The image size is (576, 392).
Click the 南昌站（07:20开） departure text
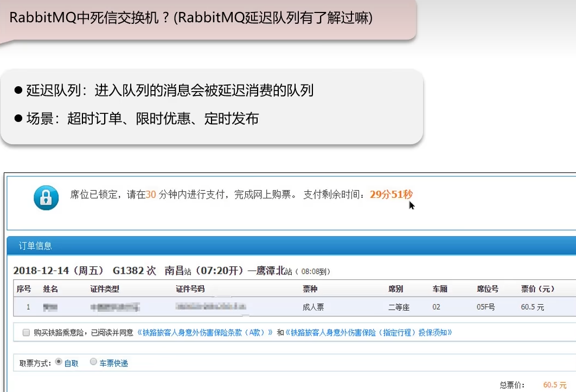[x=204, y=271]
